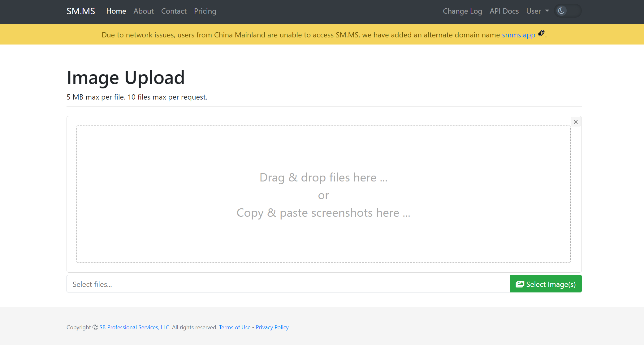This screenshot has height=345, width=644.
Task: Click the Image Upload heading
Action: click(x=126, y=77)
